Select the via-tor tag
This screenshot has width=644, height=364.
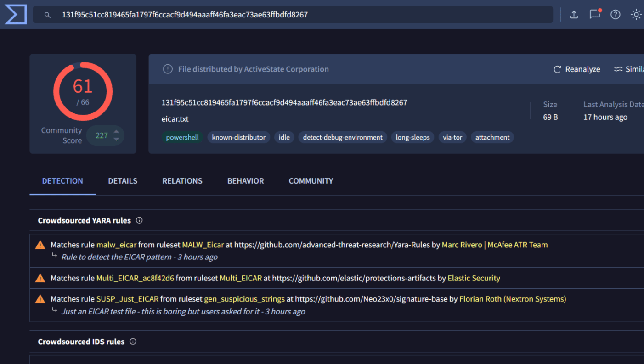click(452, 137)
